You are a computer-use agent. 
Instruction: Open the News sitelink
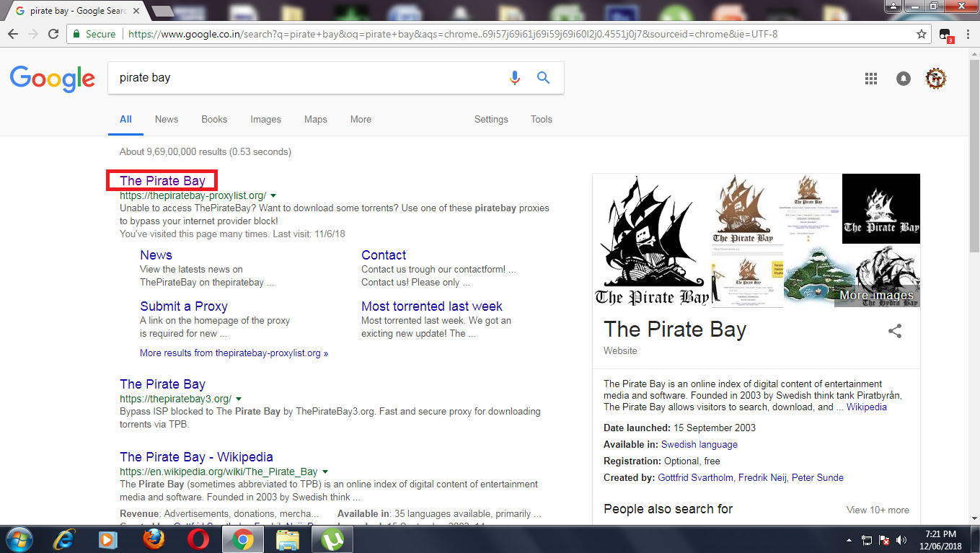tap(156, 255)
